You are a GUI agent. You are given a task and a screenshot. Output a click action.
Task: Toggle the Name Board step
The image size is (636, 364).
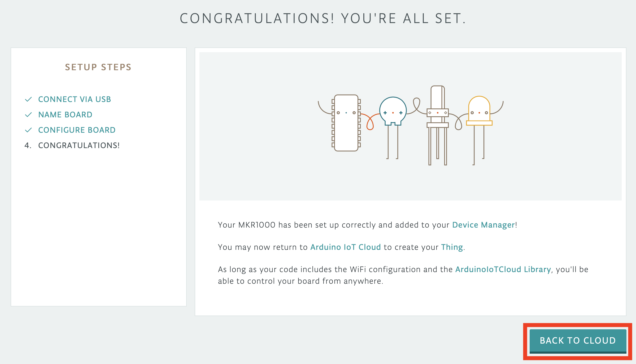(x=65, y=114)
